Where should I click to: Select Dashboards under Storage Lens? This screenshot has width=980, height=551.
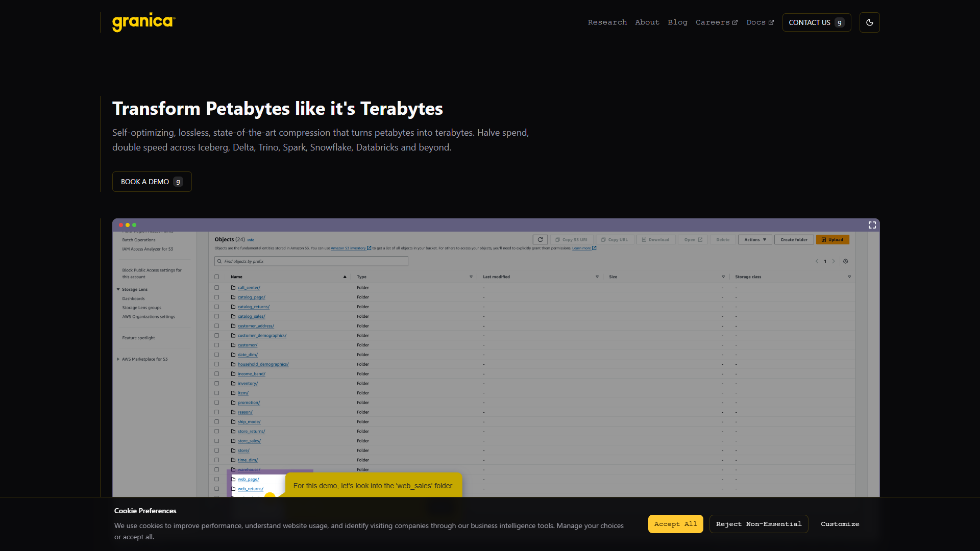pos(133,299)
